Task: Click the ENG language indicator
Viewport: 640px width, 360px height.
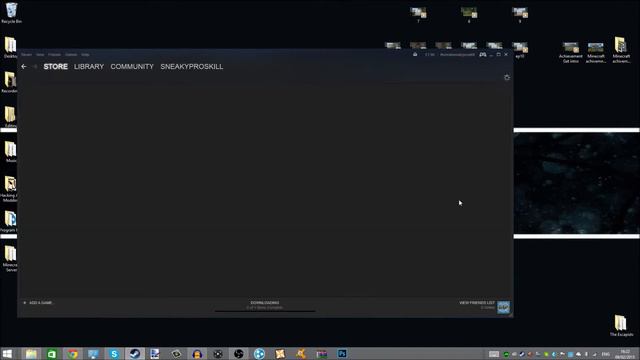Action: pyautogui.click(x=606, y=354)
